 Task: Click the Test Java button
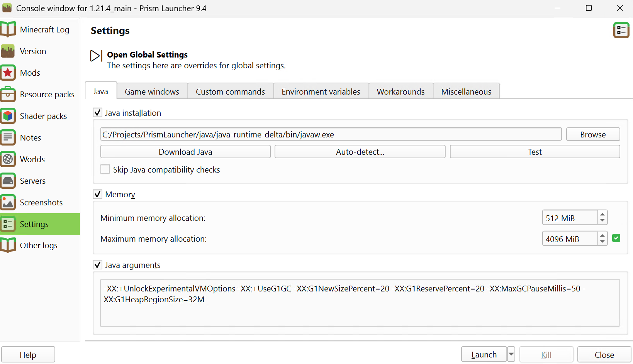(x=535, y=152)
